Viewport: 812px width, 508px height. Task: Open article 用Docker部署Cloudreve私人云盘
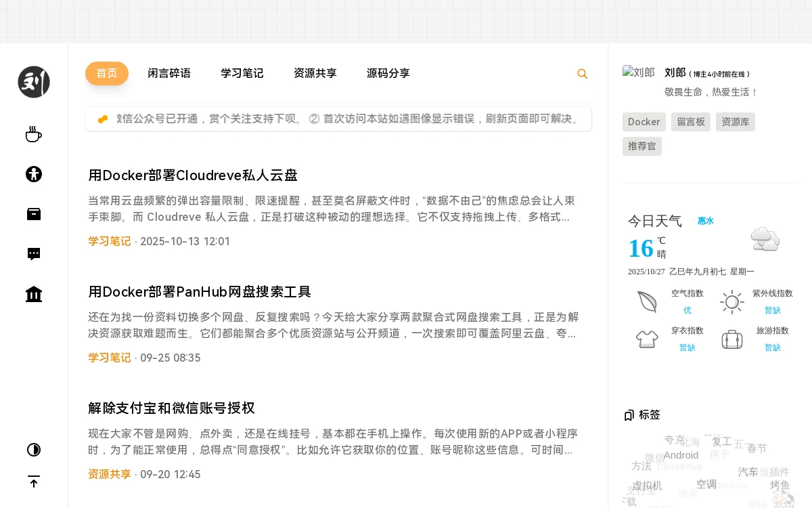tap(193, 175)
